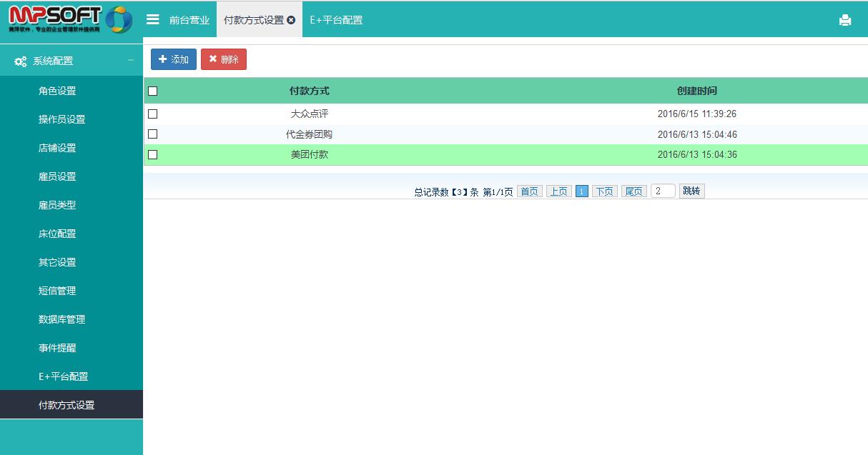Click the page number input field
The width and height of the screenshot is (868, 455).
(662, 191)
